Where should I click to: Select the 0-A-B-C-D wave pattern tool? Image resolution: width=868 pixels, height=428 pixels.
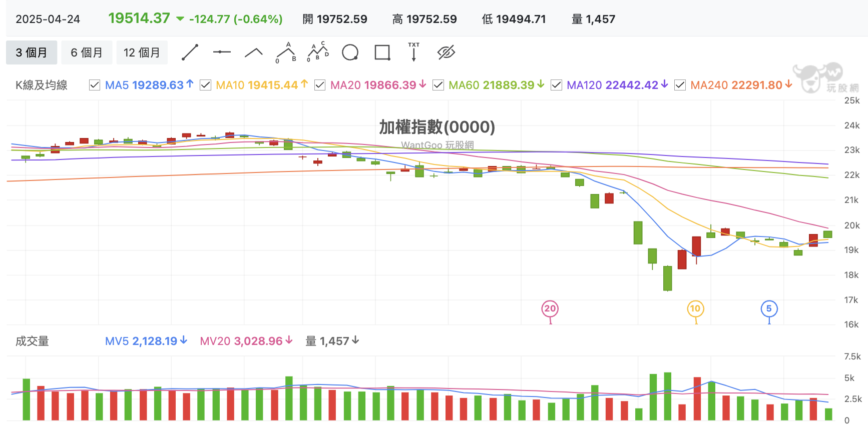point(318,52)
